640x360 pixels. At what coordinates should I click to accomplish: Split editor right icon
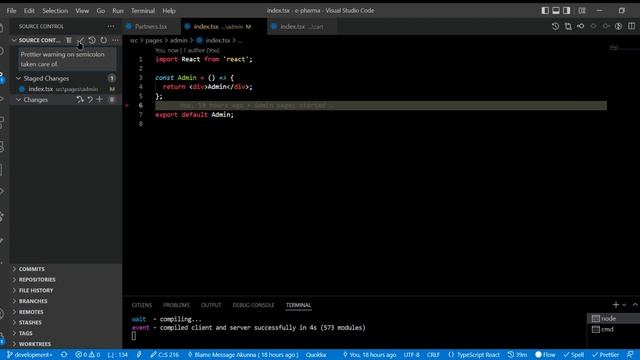[x=631, y=27]
